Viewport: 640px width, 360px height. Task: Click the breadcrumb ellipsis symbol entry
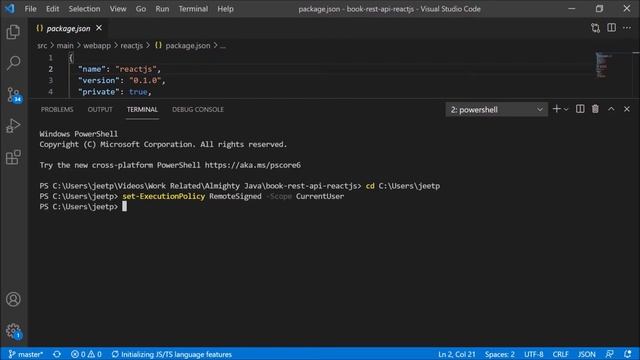tap(223, 46)
